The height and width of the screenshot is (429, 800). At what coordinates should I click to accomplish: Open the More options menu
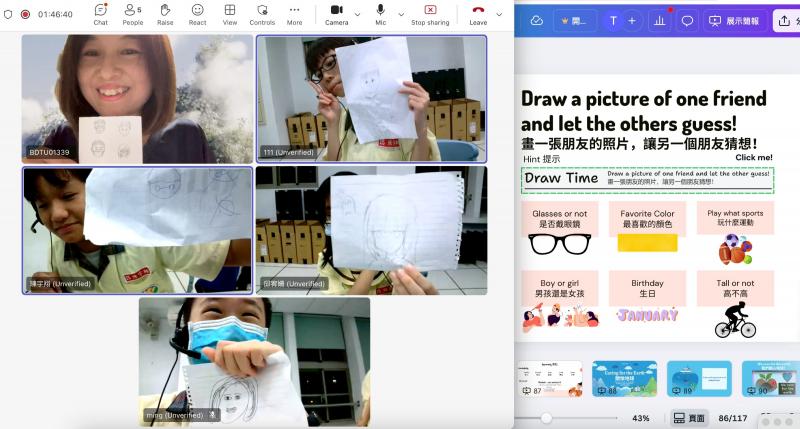point(294,14)
